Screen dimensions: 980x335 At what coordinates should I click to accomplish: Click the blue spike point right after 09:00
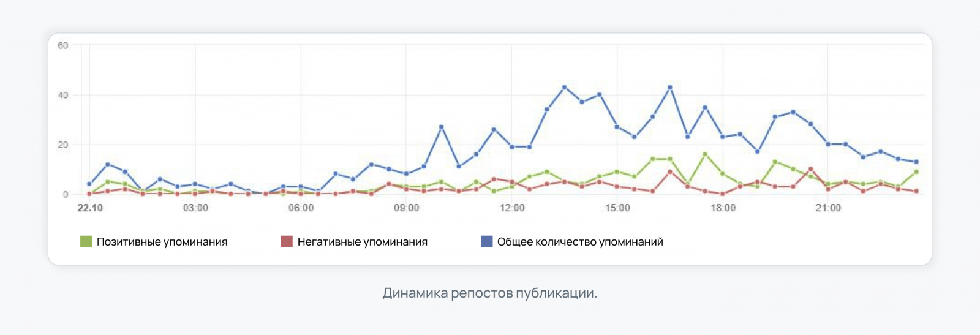tap(441, 127)
